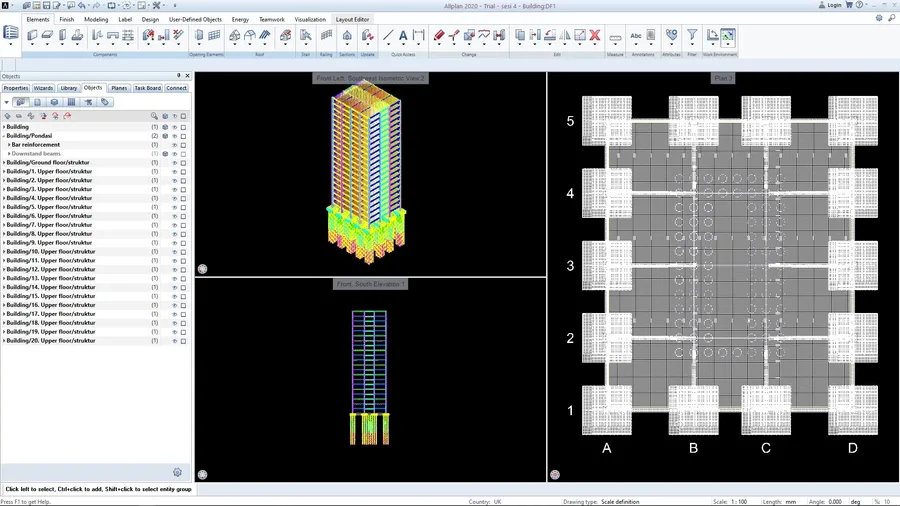Select the Railing tool icon
This screenshot has width=900, height=506.
point(326,35)
